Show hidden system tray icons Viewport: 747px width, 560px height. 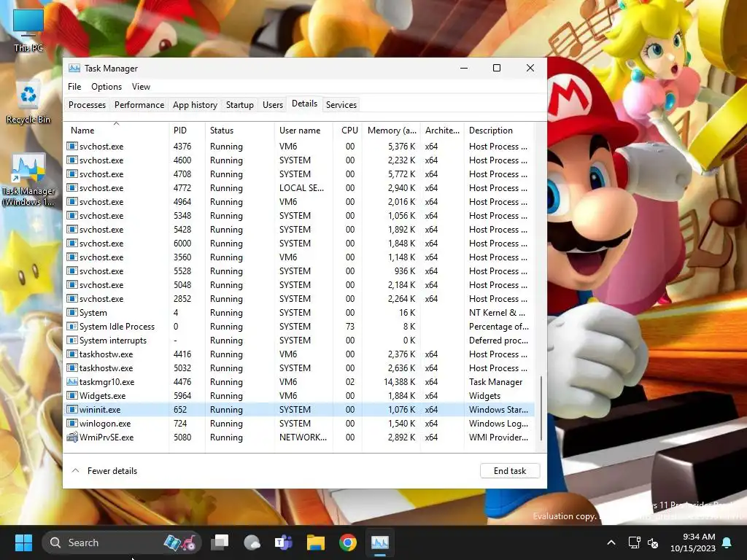pos(611,542)
